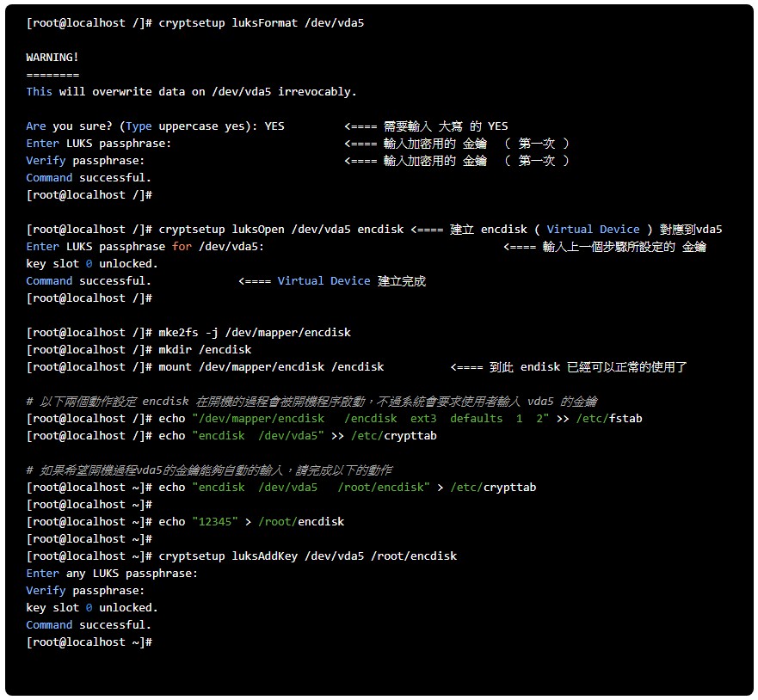Click the WARNING! heading text

(52, 57)
